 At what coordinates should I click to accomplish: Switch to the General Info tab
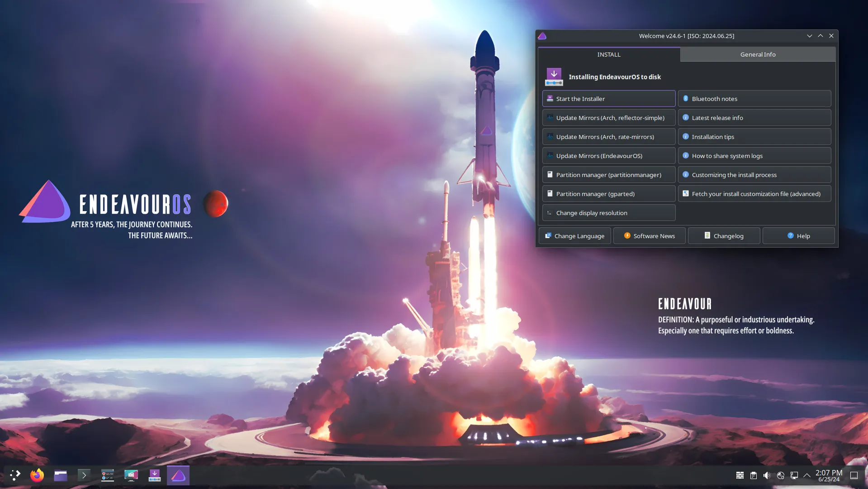point(758,54)
